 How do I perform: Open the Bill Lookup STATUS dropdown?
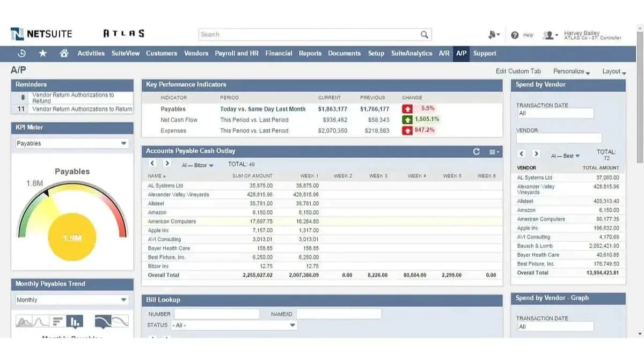(234, 325)
